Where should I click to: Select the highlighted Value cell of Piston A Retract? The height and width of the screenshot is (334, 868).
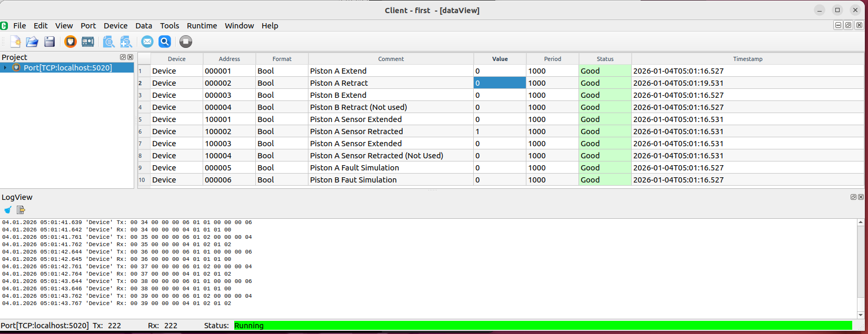click(500, 83)
